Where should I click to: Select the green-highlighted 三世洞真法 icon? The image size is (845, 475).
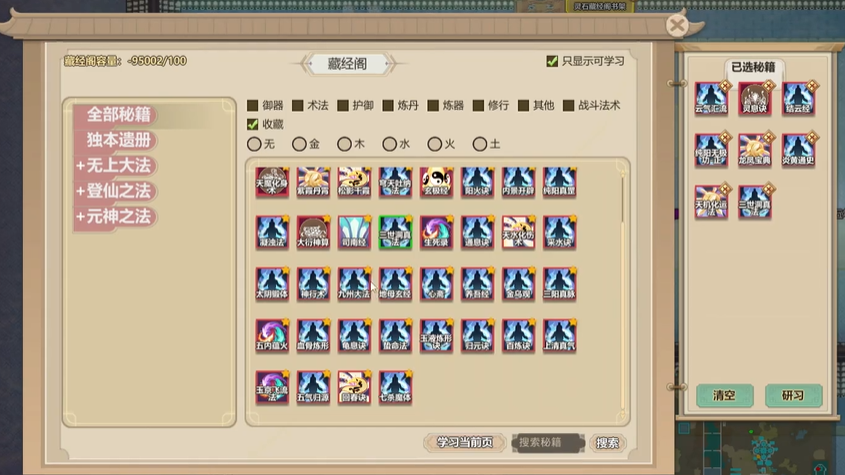395,232
